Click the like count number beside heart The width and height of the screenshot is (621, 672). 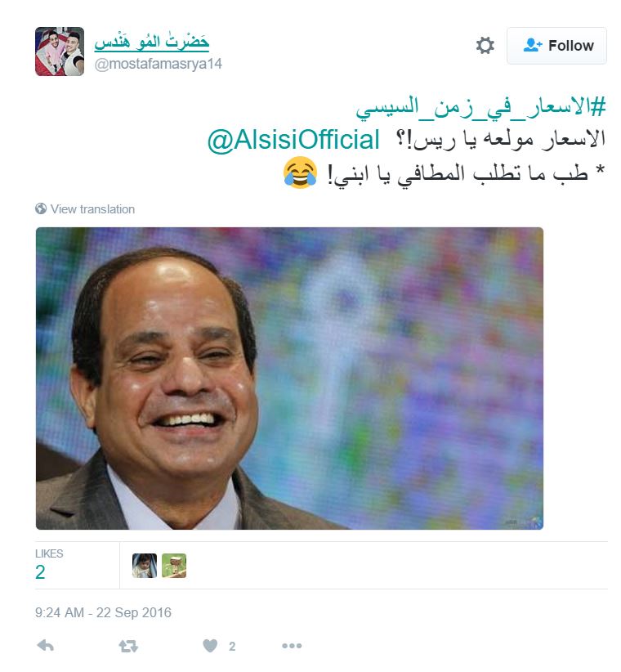(232, 647)
